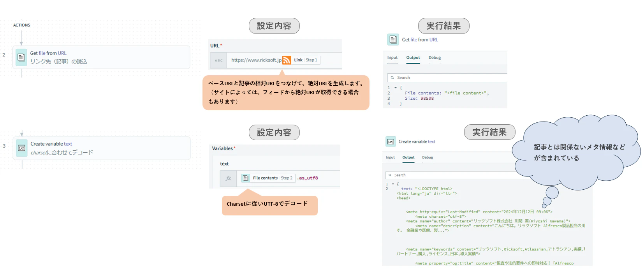Image resolution: width=644 pixels, height=268 pixels.
Task: Click the meta name="author" line
Action: point(488,221)
